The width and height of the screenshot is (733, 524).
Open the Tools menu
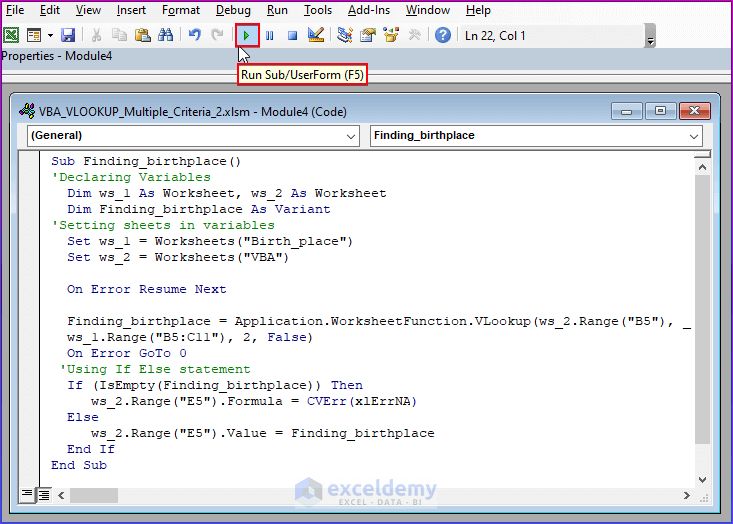(x=317, y=10)
